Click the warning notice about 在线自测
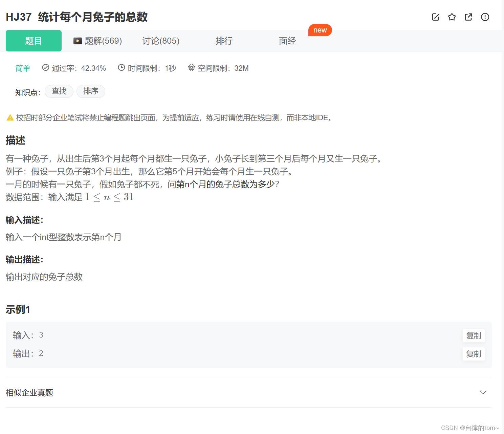The height and width of the screenshot is (434, 504). tap(175, 118)
